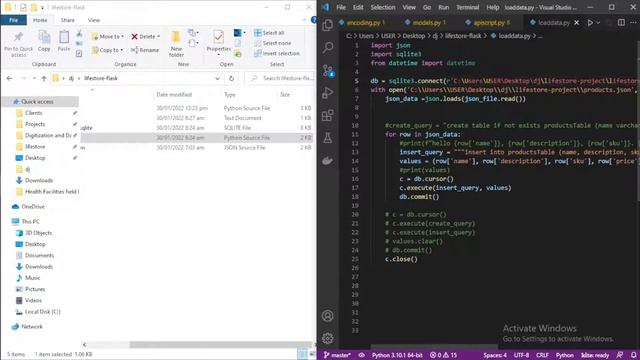This screenshot has width=640, height=360.
Task: Open the Selection menu in VS Code
Action: click(x=382, y=7)
